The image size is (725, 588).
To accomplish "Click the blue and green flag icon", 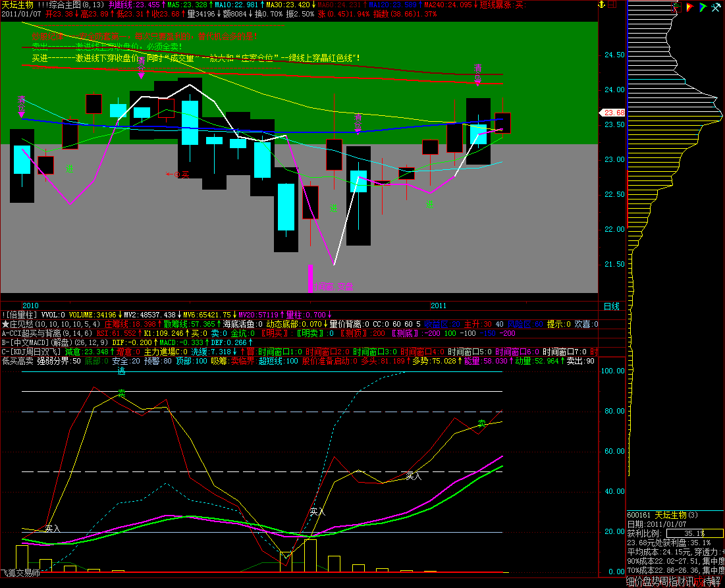I will [x=703, y=7].
